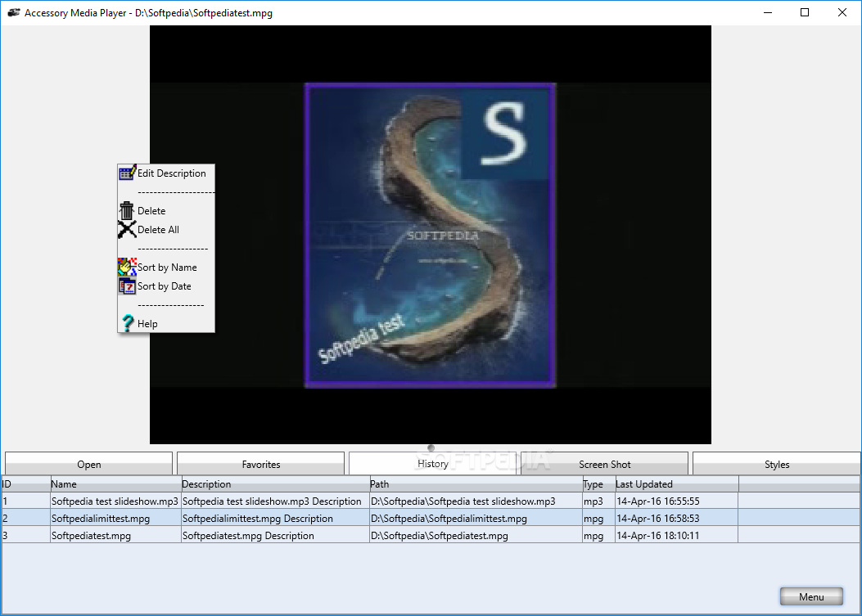The width and height of the screenshot is (862, 616).
Task: Open the Styles button
Action: (x=777, y=464)
